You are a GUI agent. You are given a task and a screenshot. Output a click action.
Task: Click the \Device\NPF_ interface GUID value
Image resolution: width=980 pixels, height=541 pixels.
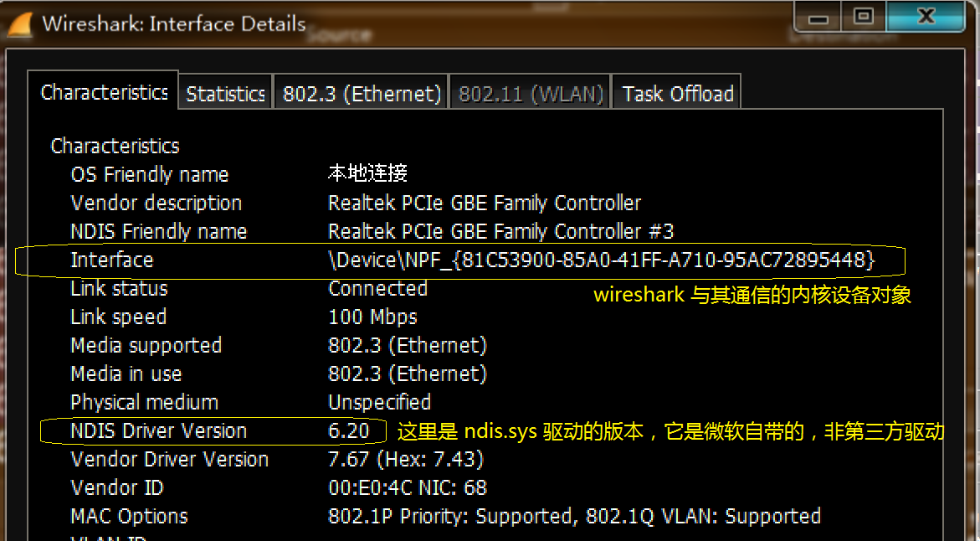point(601,260)
